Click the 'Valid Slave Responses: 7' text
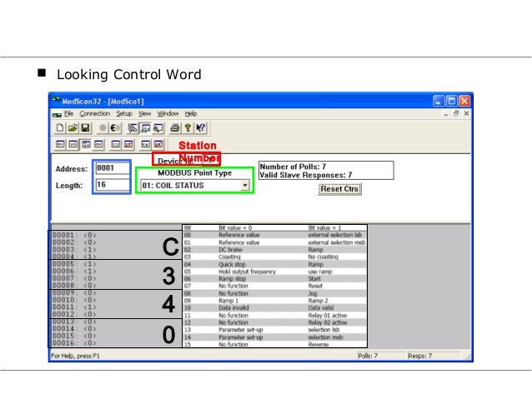This screenshot has width=532, height=399. tap(306, 175)
